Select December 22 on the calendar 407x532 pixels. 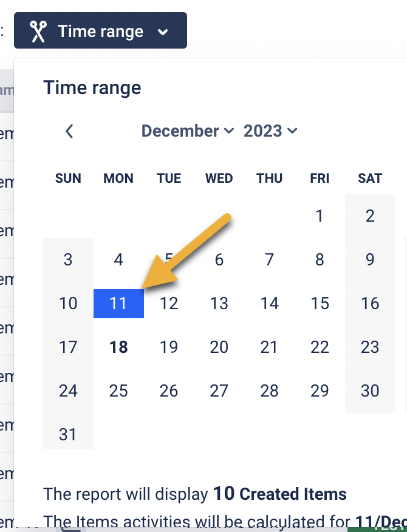pyautogui.click(x=320, y=347)
